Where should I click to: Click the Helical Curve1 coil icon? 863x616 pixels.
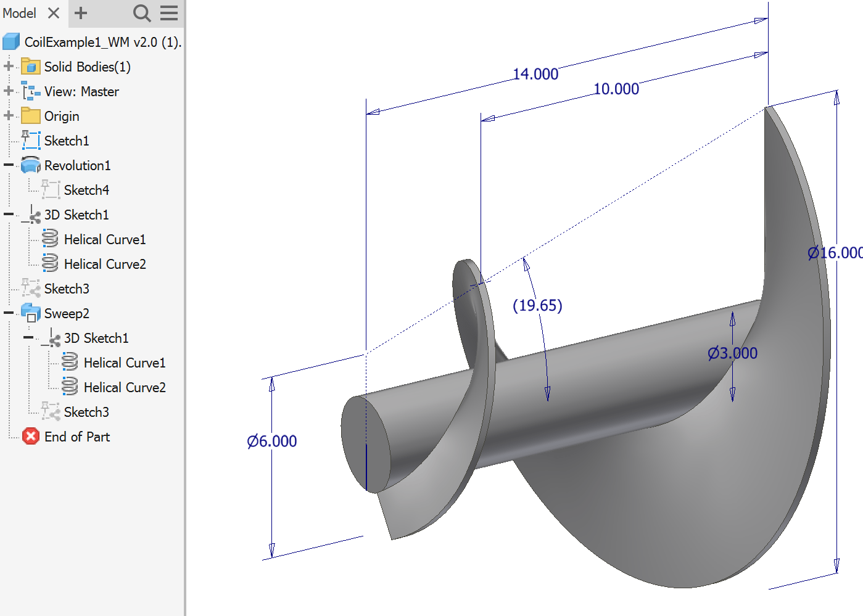(x=50, y=239)
